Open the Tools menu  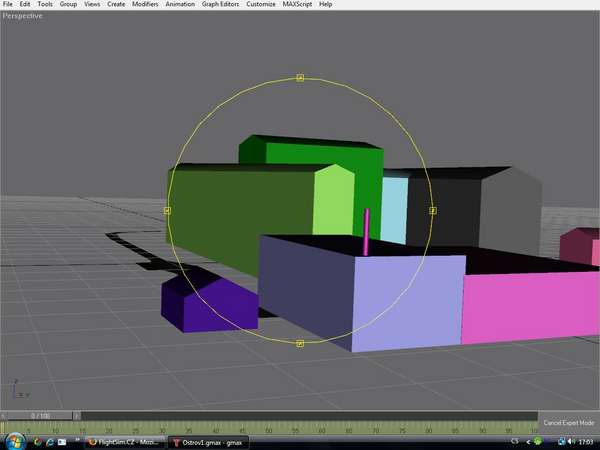[45, 4]
